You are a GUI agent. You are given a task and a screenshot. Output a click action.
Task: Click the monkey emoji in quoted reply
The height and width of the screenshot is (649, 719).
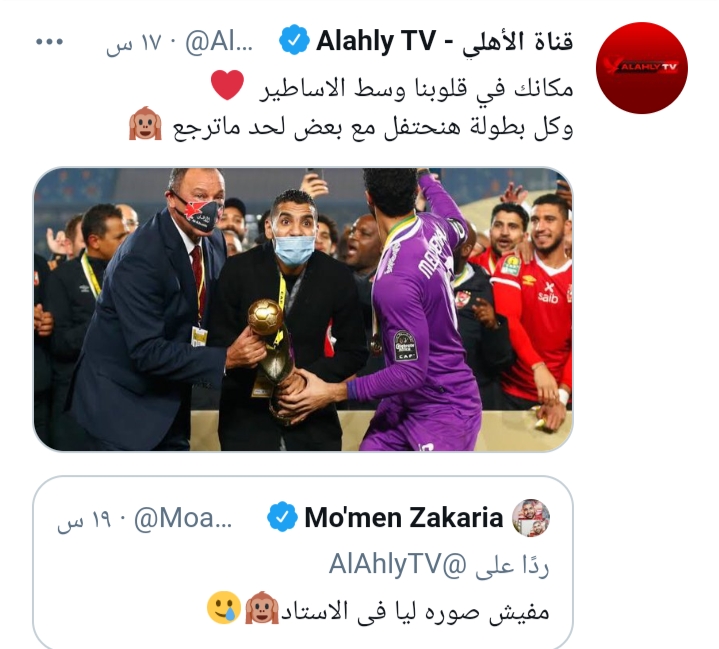[x=261, y=607]
